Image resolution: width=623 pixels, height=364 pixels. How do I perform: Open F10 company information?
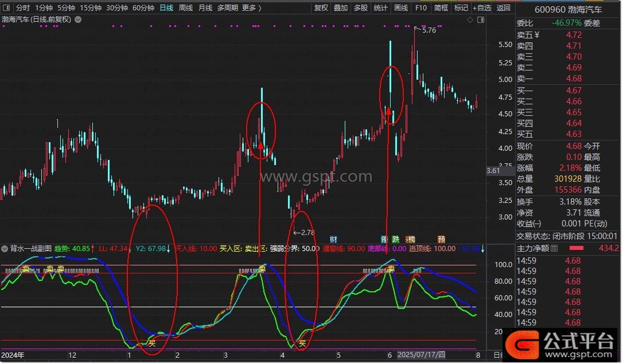pyautogui.click(x=420, y=7)
